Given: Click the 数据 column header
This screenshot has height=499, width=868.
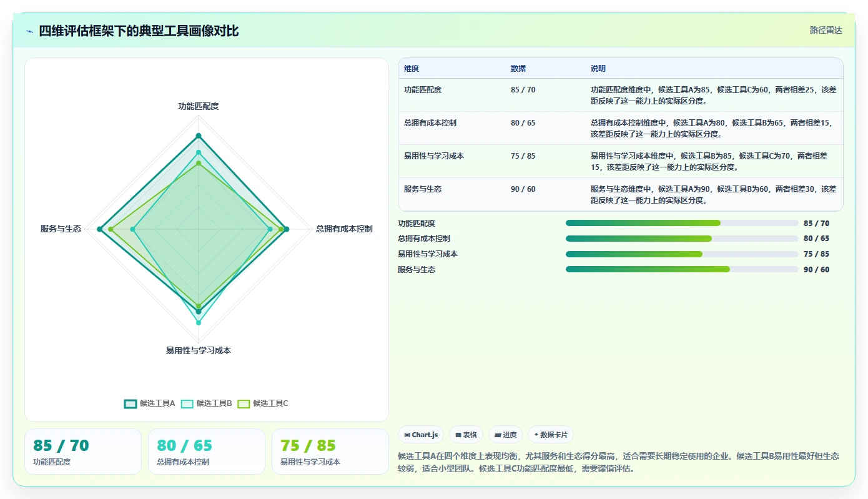Looking at the screenshot, I should (x=518, y=69).
